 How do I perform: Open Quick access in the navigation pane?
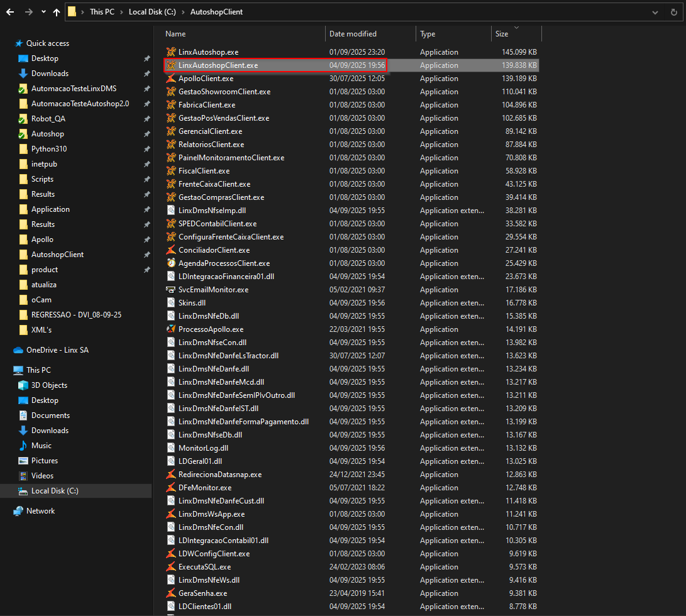48,43
